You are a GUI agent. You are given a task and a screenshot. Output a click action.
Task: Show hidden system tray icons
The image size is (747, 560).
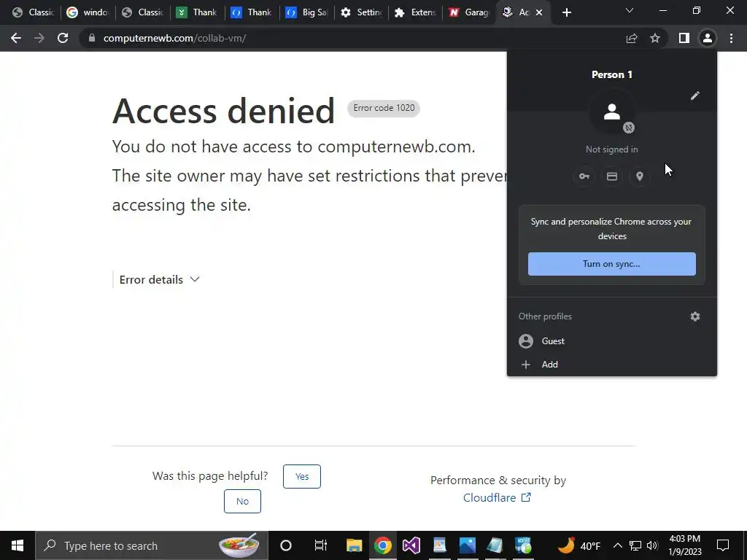[x=617, y=545]
